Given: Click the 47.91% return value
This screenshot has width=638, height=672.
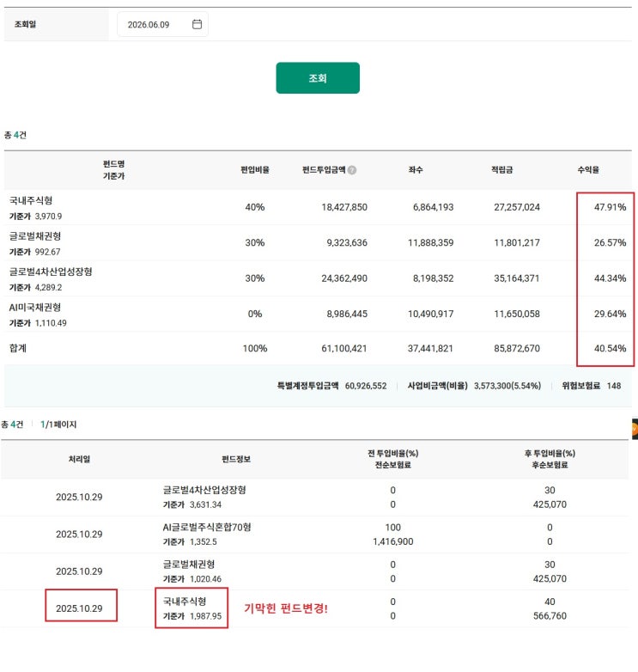Looking at the screenshot, I should pyautogui.click(x=610, y=207).
